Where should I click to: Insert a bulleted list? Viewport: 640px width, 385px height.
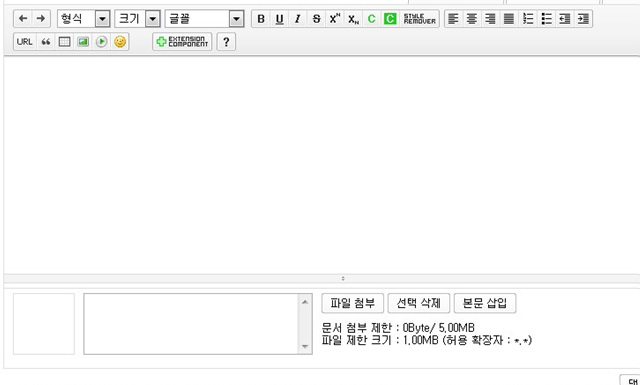pos(546,19)
